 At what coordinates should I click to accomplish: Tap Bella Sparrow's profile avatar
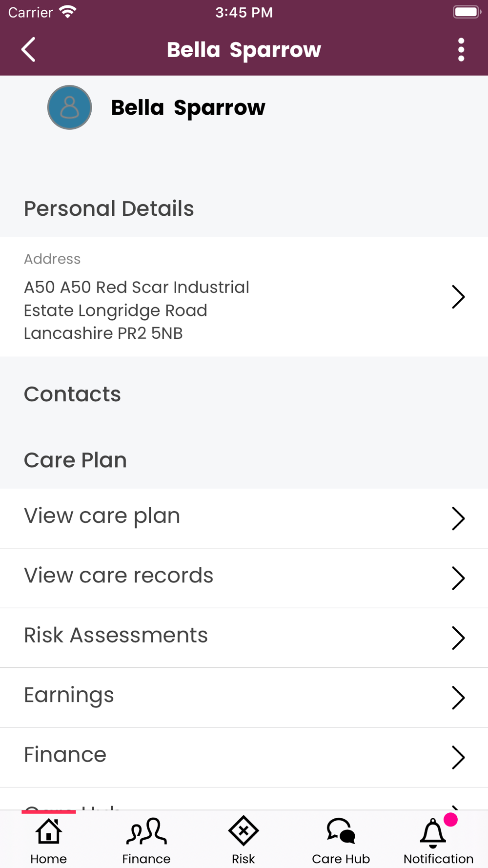pyautogui.click(x=69, y=107)
